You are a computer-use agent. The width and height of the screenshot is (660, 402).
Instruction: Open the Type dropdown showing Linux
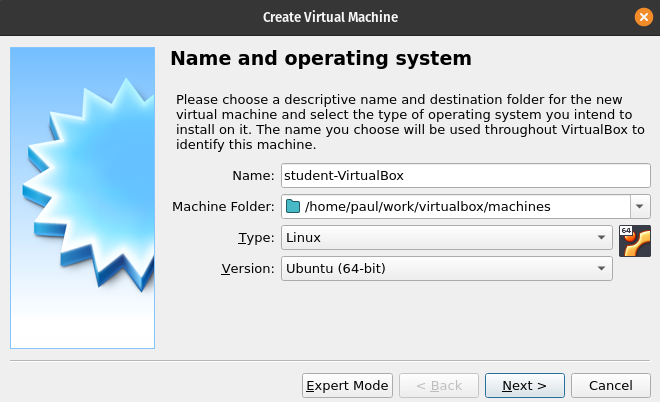click(x=445, y=238)
